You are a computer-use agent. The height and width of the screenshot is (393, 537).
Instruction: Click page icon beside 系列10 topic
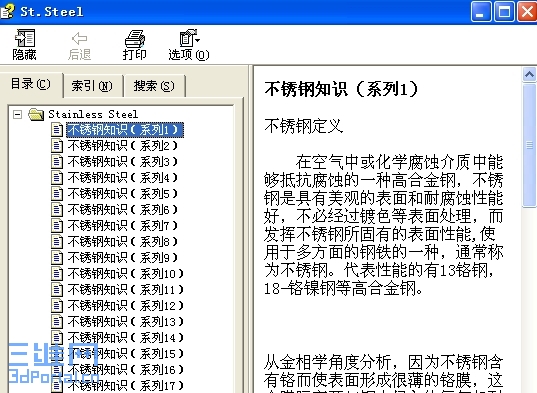(x=57, y=274)
